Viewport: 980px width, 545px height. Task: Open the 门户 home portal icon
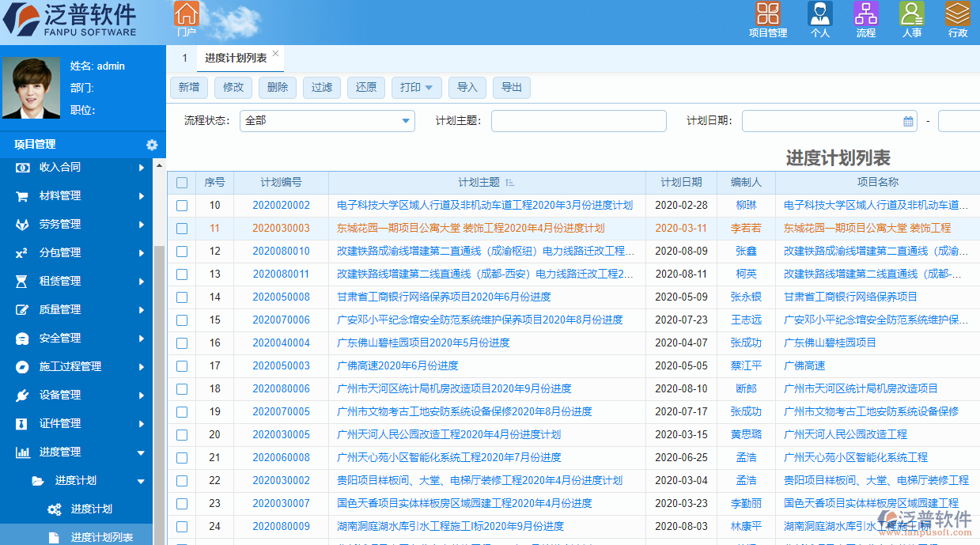187,18
